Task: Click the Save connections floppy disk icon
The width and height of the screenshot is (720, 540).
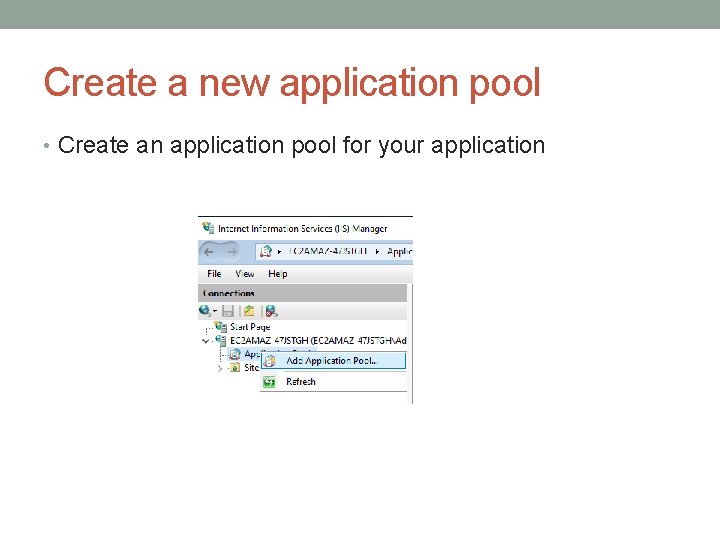Action: tap(228, 311)
